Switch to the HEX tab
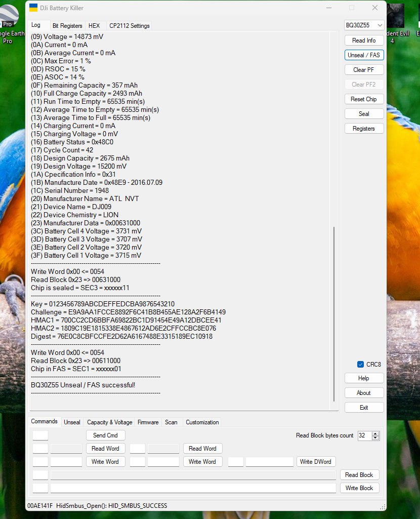Viewport: 420px width, 519px height. pyautogui.click(x=94, y=25)
